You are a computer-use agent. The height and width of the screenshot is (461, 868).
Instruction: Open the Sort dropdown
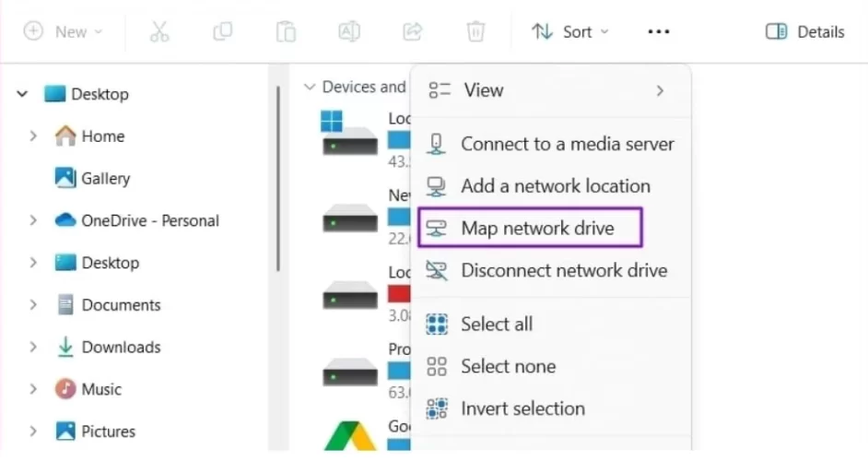pos(569,31)
